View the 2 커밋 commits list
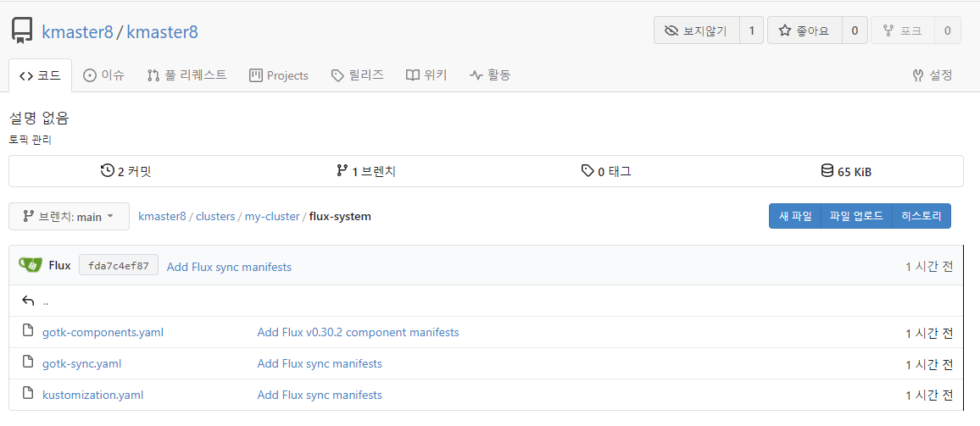Viewport: 980px width, 426px height. point(126,171)
